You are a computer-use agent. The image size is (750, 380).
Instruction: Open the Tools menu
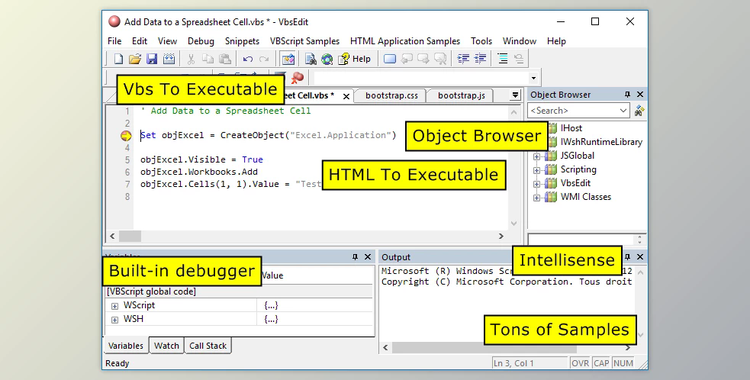point(481,41)
